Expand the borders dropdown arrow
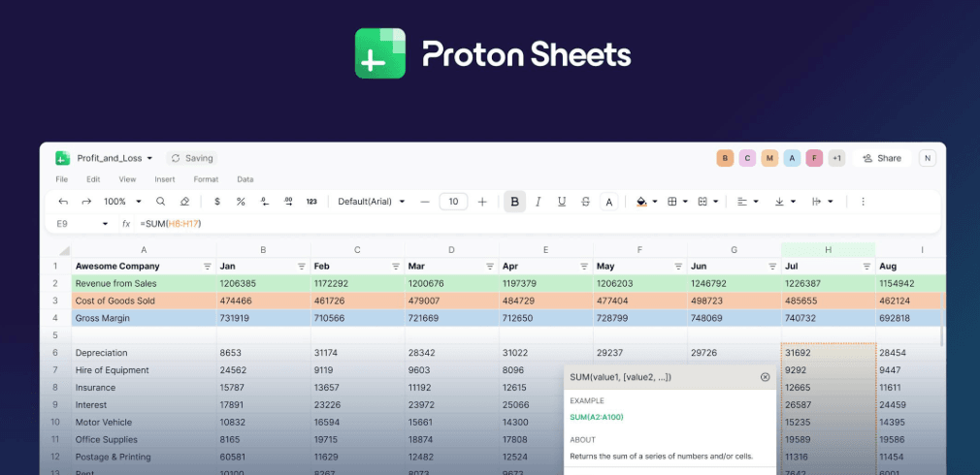Image resolution: width=980 pixels, height=475 pixels. click(686, 202)
